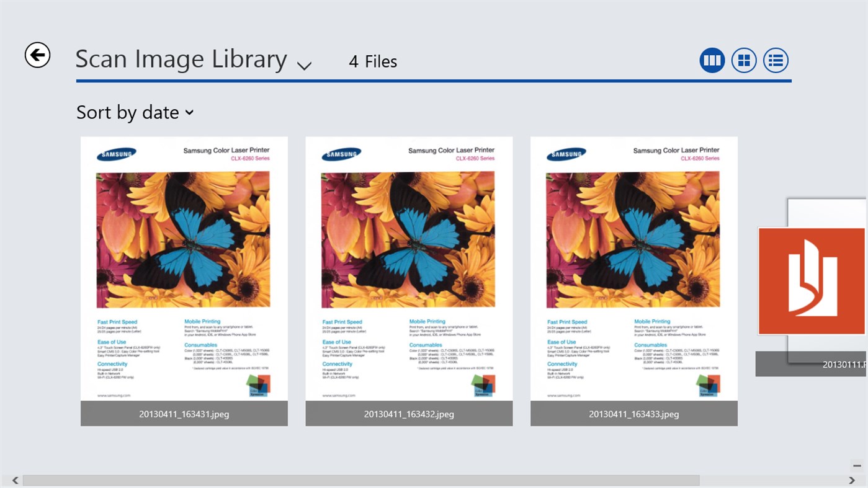
Task: Navigate back with the circular back arrow
Action: 37,55
